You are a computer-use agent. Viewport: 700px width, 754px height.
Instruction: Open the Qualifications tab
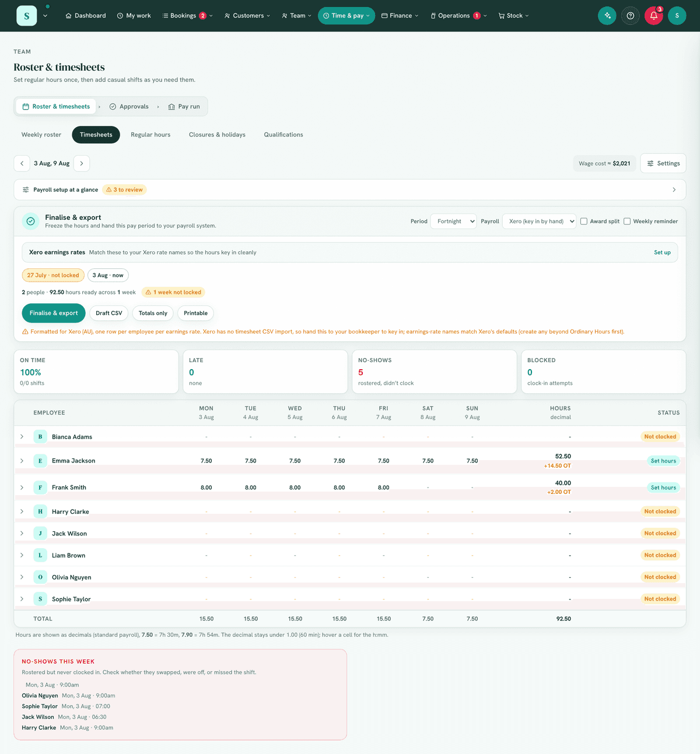click(283, 135)
